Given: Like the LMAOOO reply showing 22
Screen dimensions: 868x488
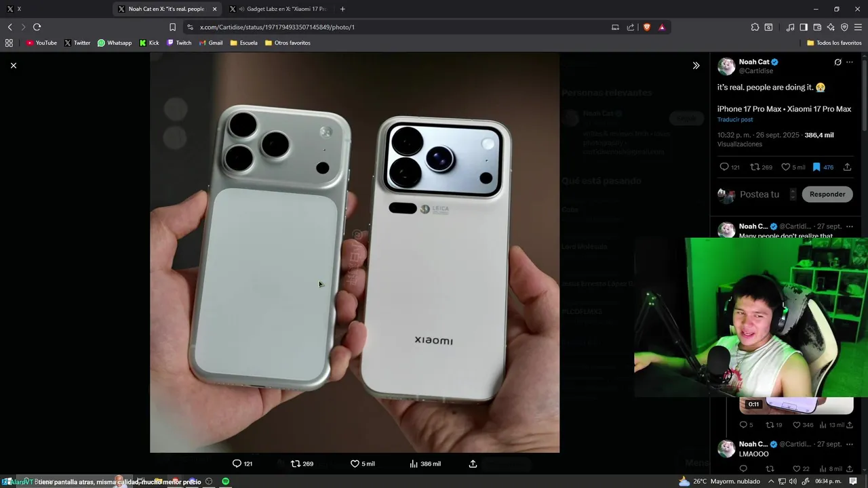Looking at the screenshot, I should (x=797, y=468).
